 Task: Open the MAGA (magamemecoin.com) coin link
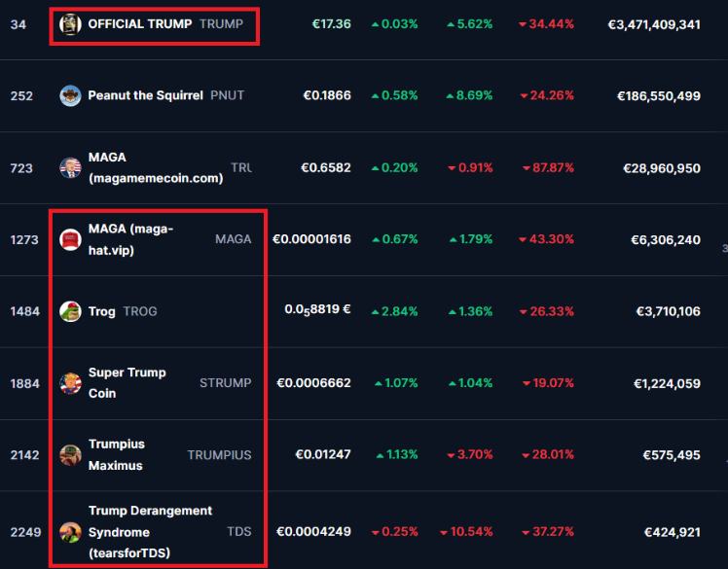click(x=155, y=168)
